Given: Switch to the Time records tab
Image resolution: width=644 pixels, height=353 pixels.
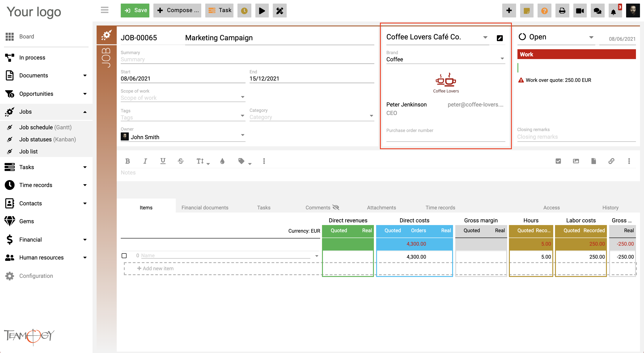Looking at the screenshot, I should pyautogui.click(x=440, y=208).
